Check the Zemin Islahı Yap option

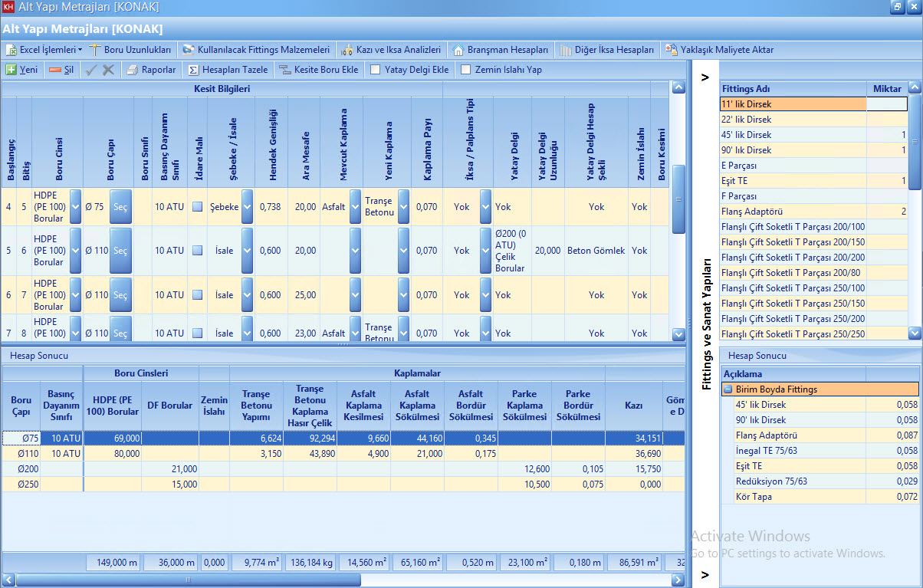[x=466, y=70]
